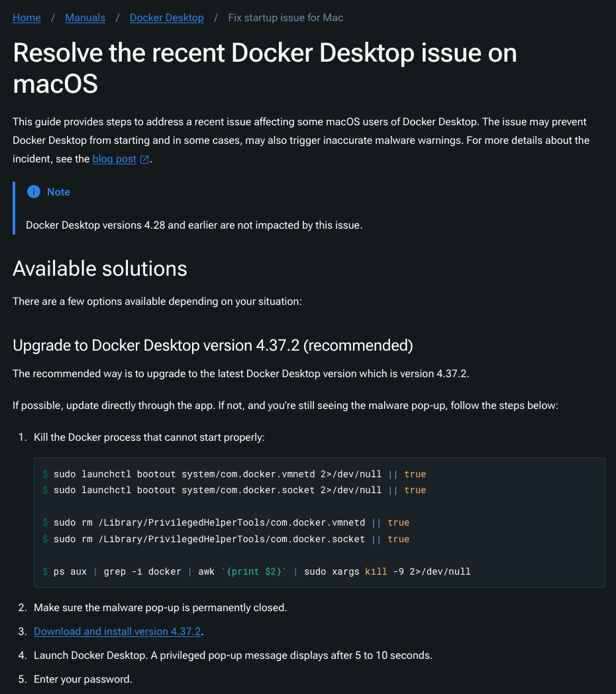Screen dimensions: 616x694
Task: Click code line 'sudo rm ...com.docker.socket'
Action: point(226,539)
